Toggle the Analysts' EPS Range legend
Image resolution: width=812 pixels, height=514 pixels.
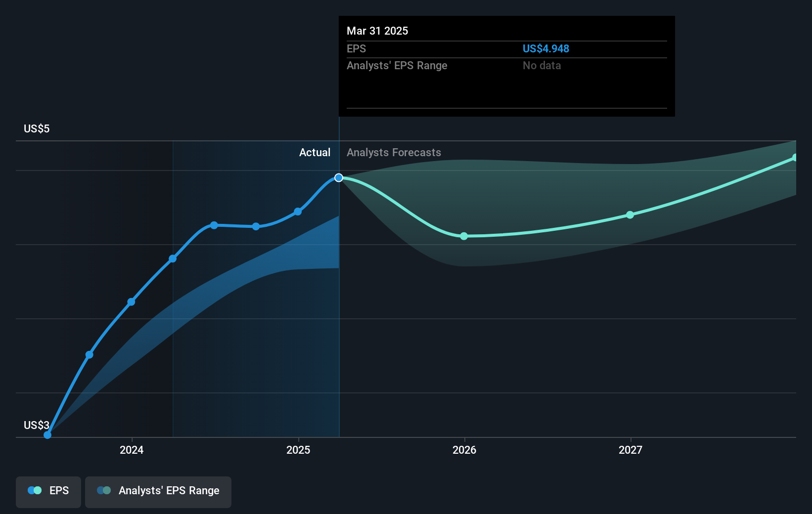[158, 492]
